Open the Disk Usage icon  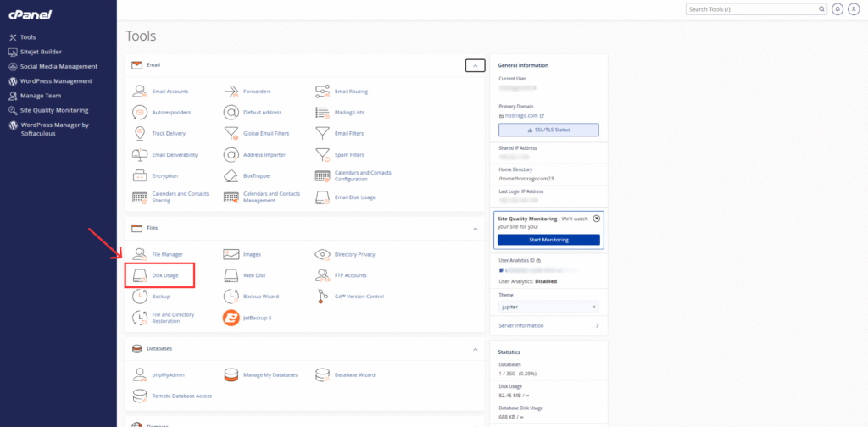tap(139, 275)
